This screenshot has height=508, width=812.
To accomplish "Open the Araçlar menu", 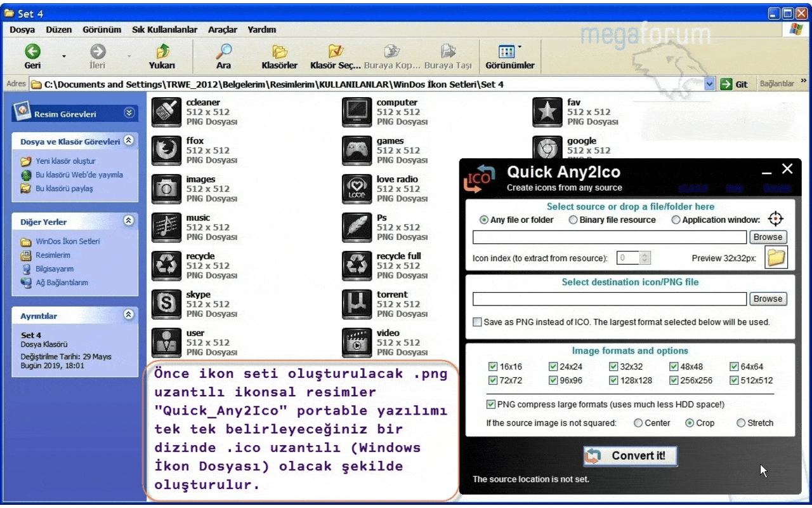I will (x=223, y=29).
